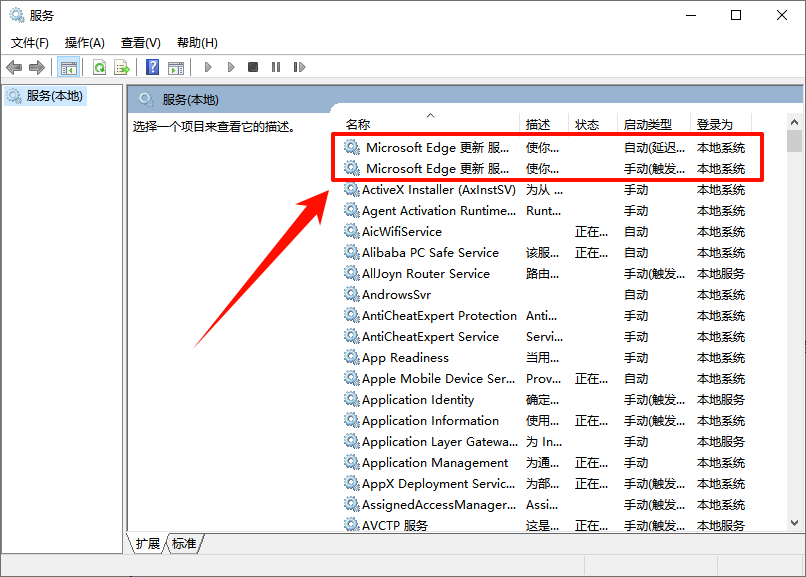Screen dimensions: 806x577
Task: Select Application Layer Gateway service
Action: click(x=547, y=442)
